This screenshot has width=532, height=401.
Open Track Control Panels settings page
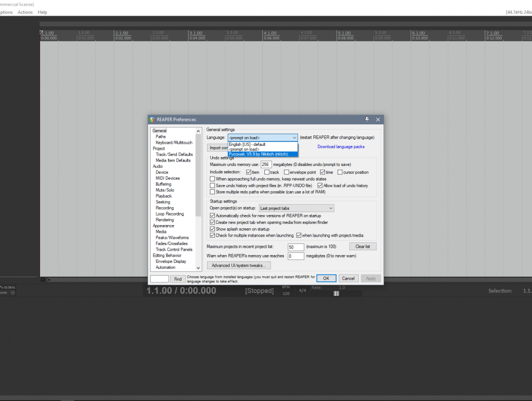pyautogui.click(x=174, y=250)
